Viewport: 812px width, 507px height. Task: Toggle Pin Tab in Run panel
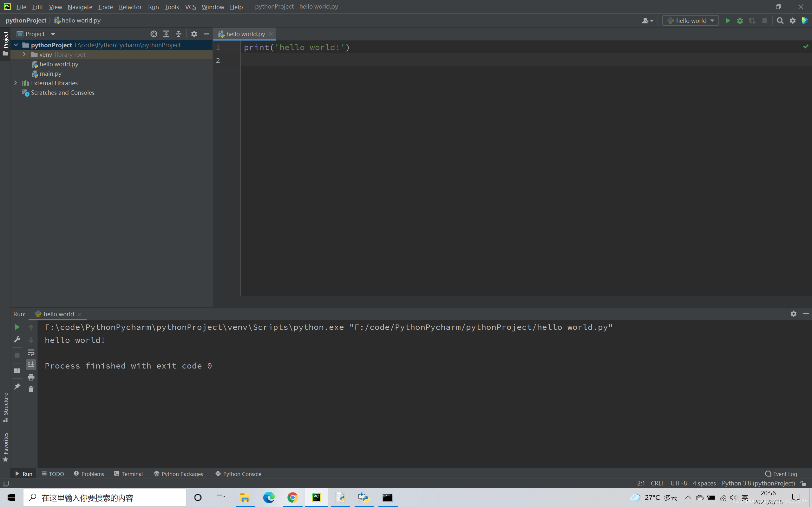click(17, 387)
